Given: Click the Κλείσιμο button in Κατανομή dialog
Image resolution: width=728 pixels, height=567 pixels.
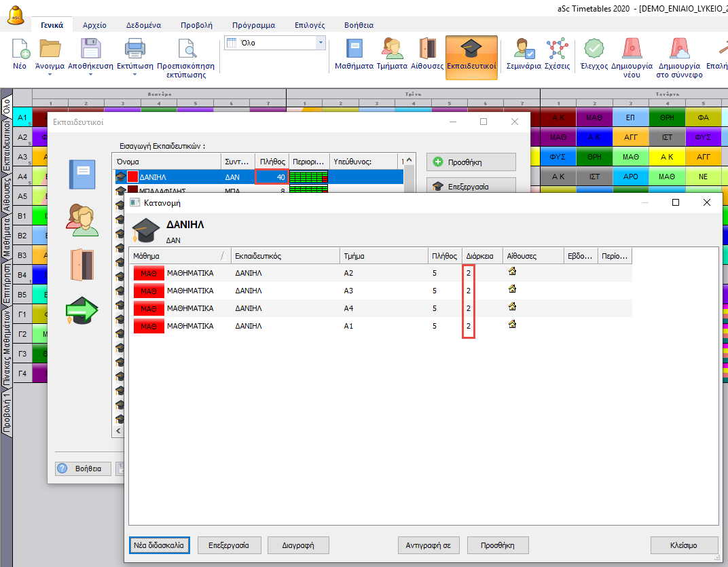Looking at the screenshot, I should coord(683,545).
